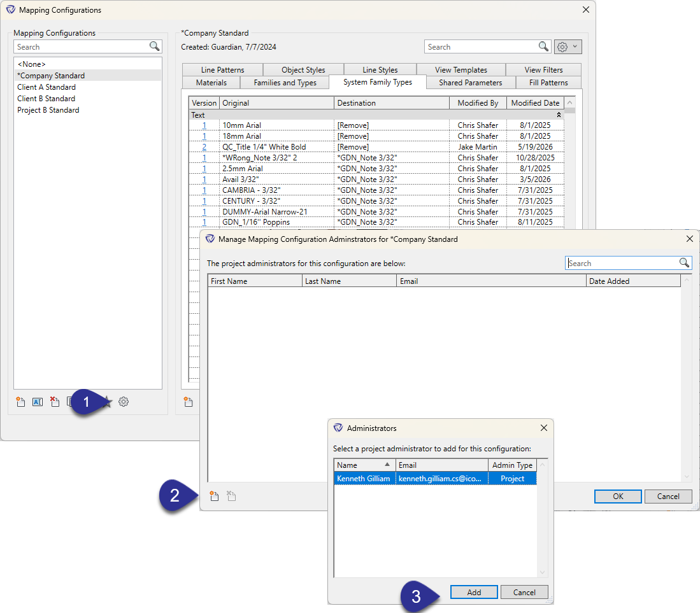Switch to Object Styles tab
Screen dimensions: 700x613
coord(303,70)
